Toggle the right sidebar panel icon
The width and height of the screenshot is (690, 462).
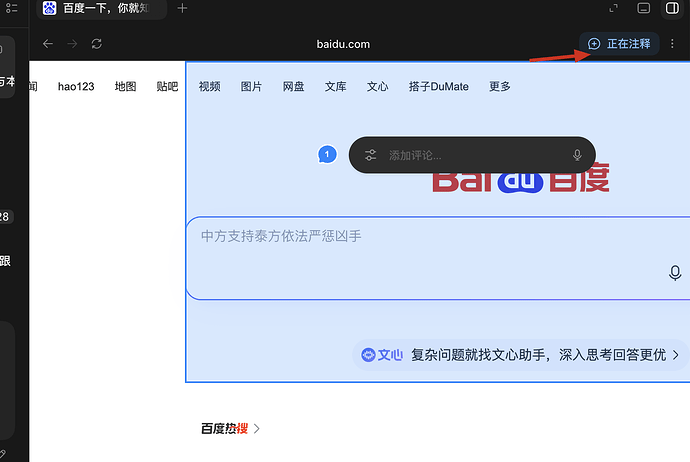click(672, 8)
